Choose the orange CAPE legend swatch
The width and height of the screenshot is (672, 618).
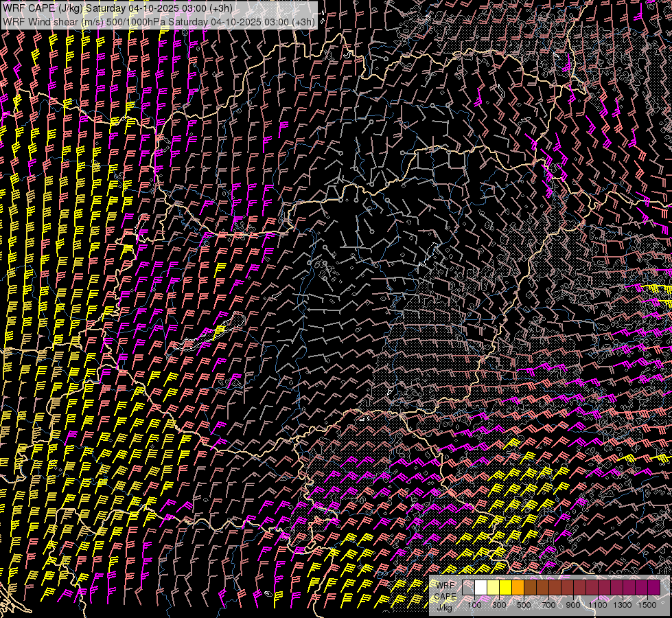518,588
